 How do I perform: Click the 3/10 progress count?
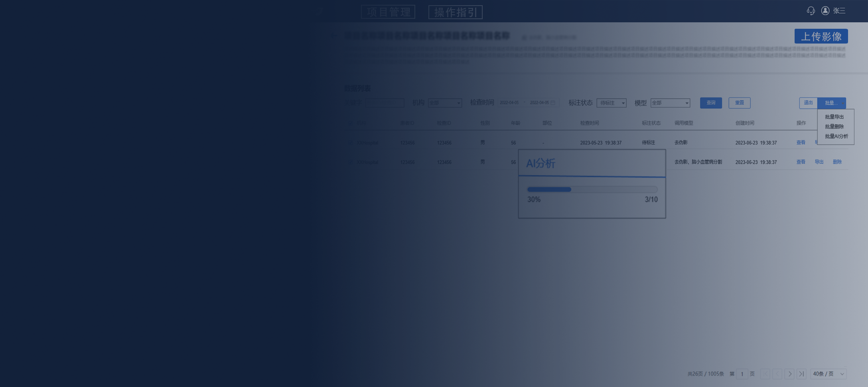651,200
